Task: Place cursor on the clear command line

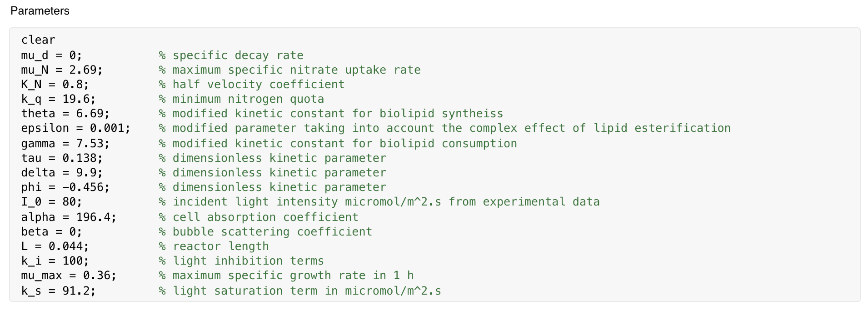Action: pyautogui.click(x=38, y=40)
